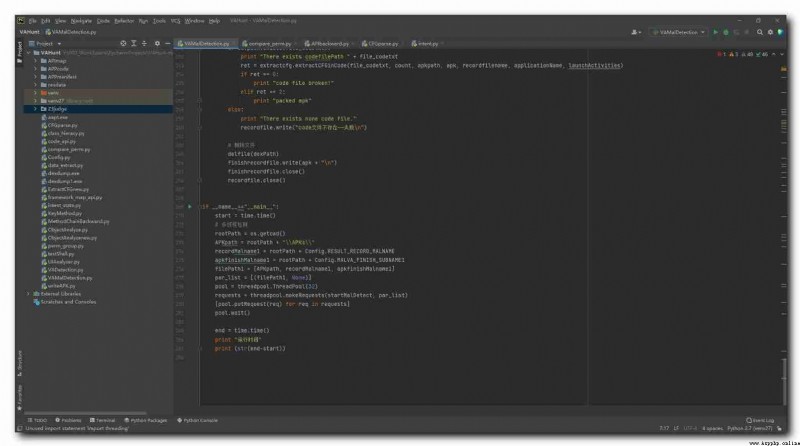Screen dimensions: 800x446
Task: Toggle the Structure side tool window
Action: tap(19, 363)
